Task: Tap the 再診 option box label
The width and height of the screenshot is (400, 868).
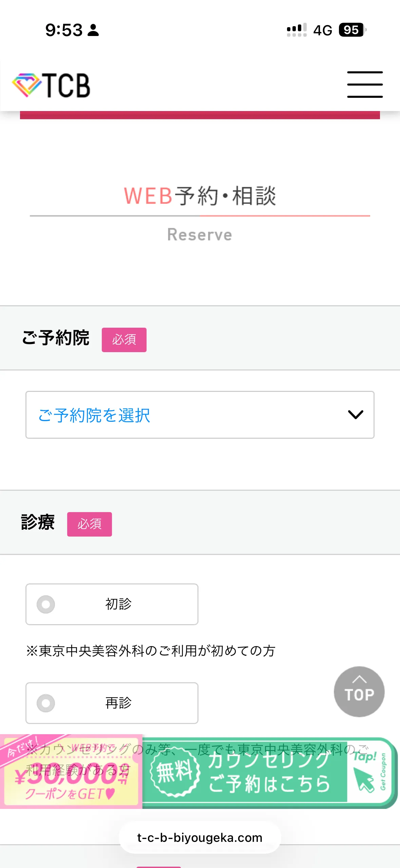Action: [118, 703]
